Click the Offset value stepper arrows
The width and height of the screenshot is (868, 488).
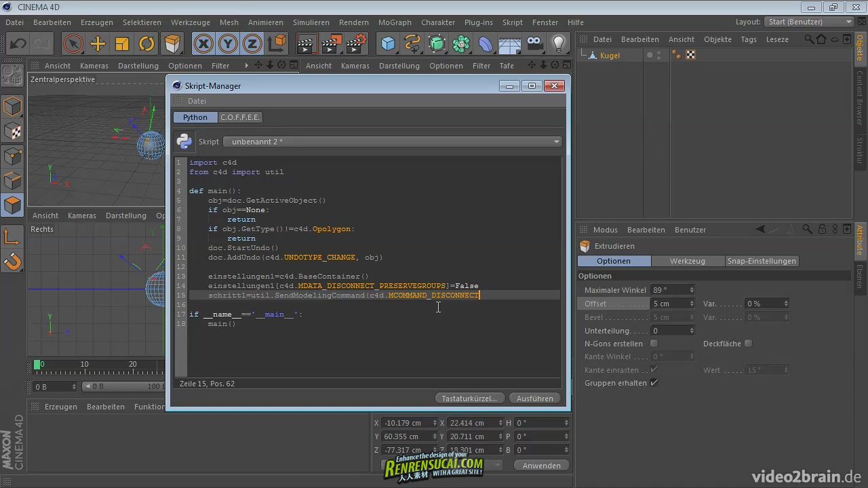(x=692, y=303)
